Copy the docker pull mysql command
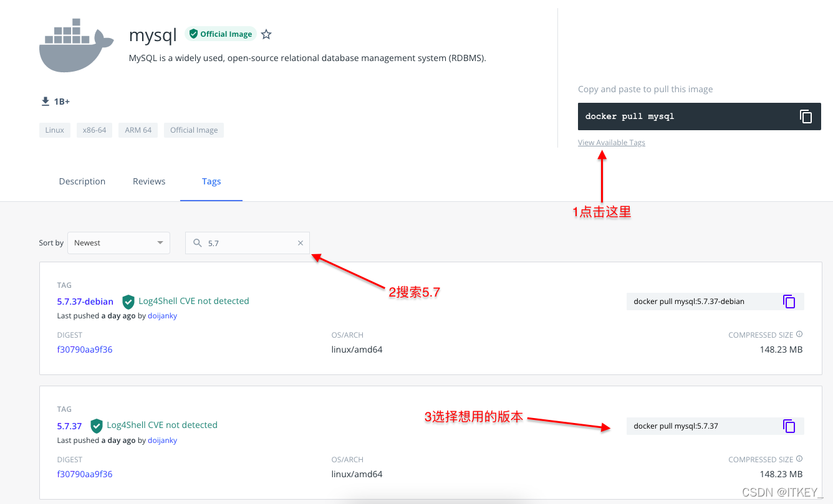 tap(806, 116)
